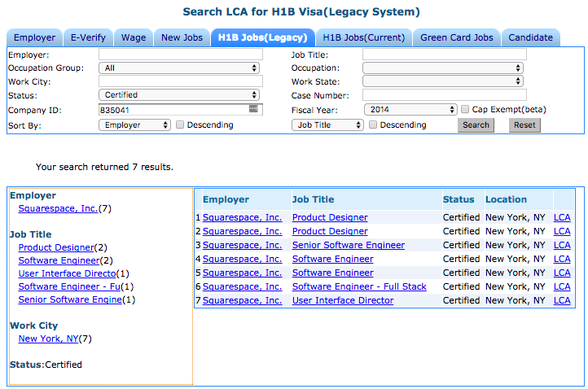Switch to the Candidate tab
This screenshot has width=588, height=389.
tap(531, 37)
